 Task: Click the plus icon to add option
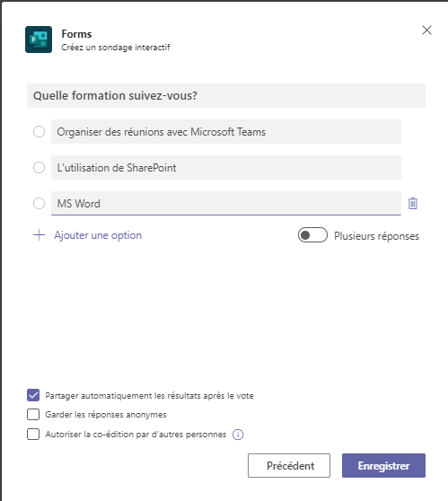coord(39,235)
